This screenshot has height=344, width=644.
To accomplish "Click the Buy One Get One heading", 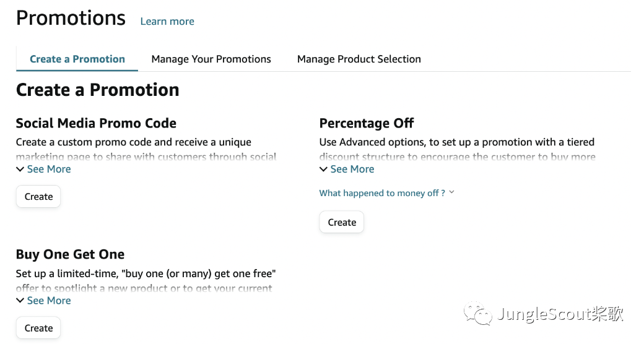I will tap(70, 254).
